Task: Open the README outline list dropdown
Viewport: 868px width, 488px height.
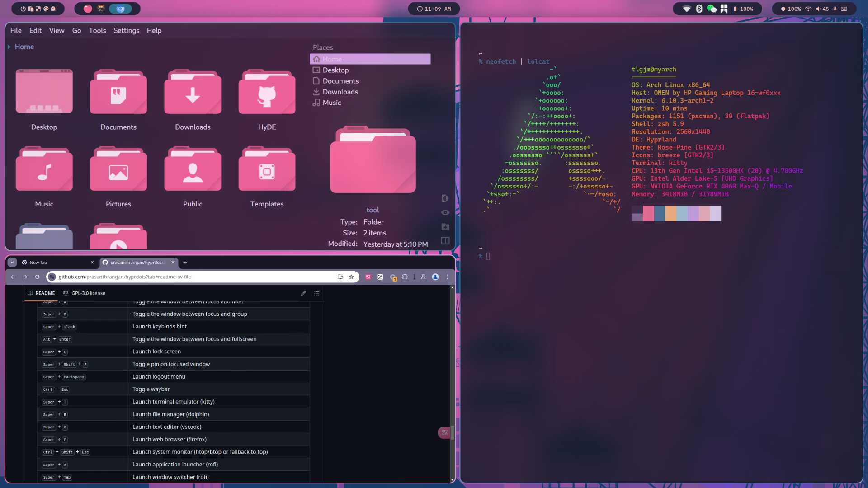Action: coord(317,293)
